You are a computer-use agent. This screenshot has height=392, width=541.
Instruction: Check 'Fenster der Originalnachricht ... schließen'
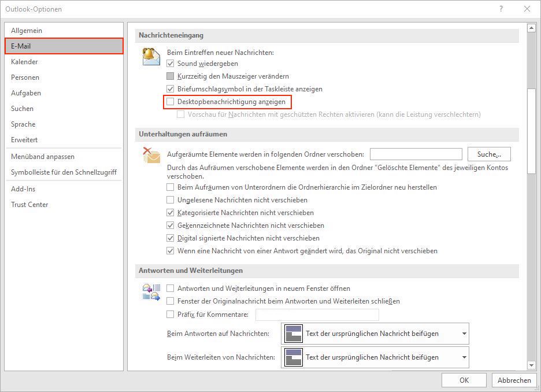pyautogui.click(x=170, y=301)
